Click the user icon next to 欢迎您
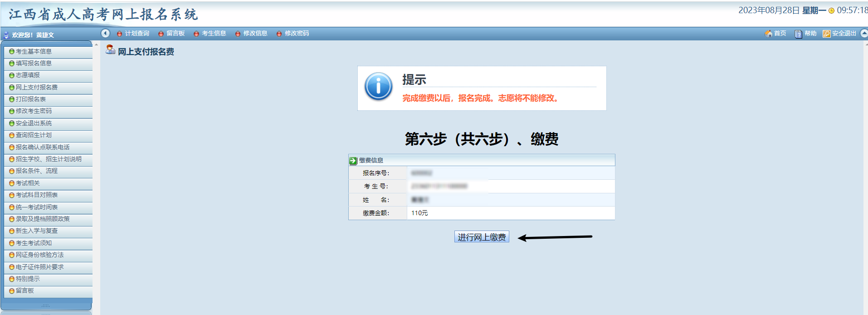Viewport: 868px width, 315px height. click(x=6, y=35)
